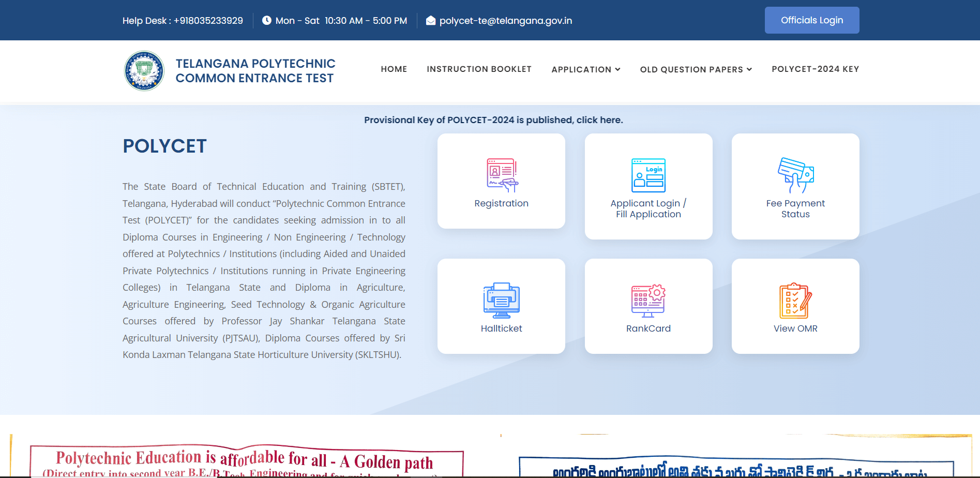Image resolution: width=980 pixels, height=478 pixels.
Task: Click the RankCard label text
Action: (x=648, y=328)
